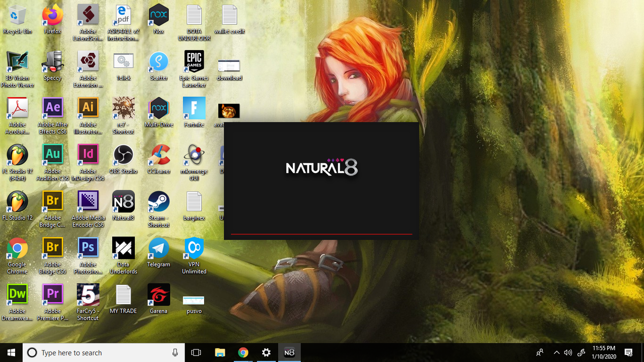Screen dimensions: 644x362
Task: Select the Adobe InDesign CS6 icon
Action: 88,163
